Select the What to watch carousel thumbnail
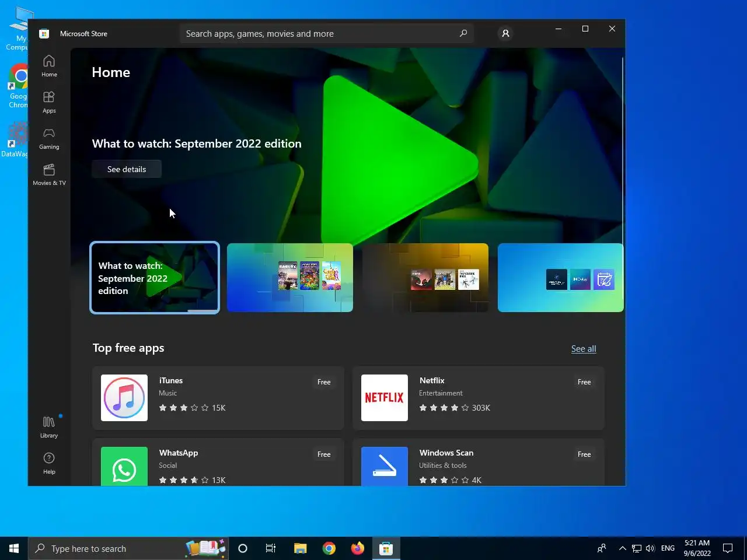 (155, 278)
